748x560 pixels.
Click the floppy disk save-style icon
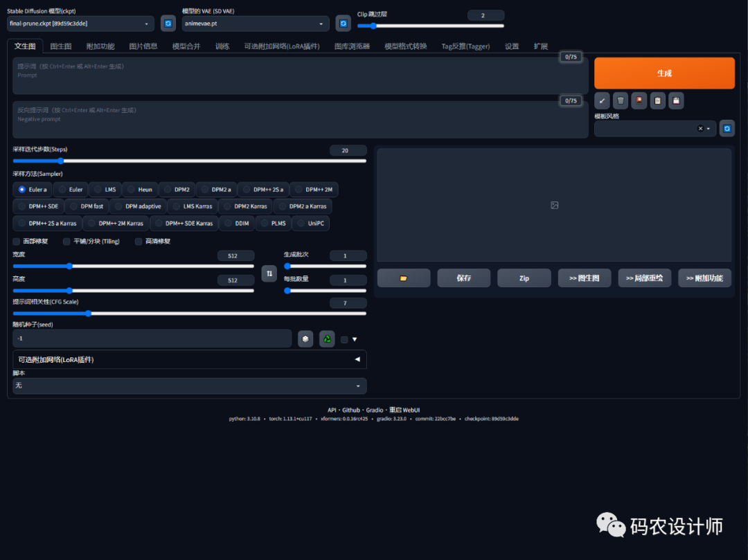point(676,100)
